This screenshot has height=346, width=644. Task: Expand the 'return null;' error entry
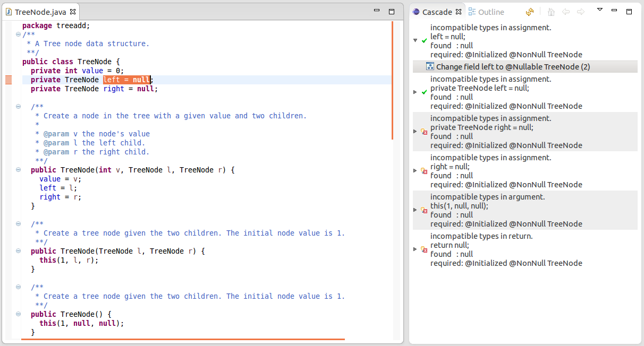416,249
